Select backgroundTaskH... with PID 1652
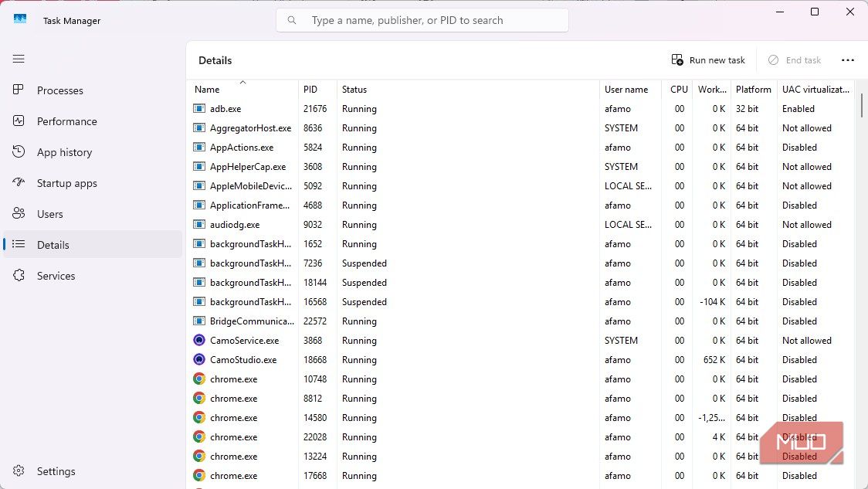 [521, 243]
